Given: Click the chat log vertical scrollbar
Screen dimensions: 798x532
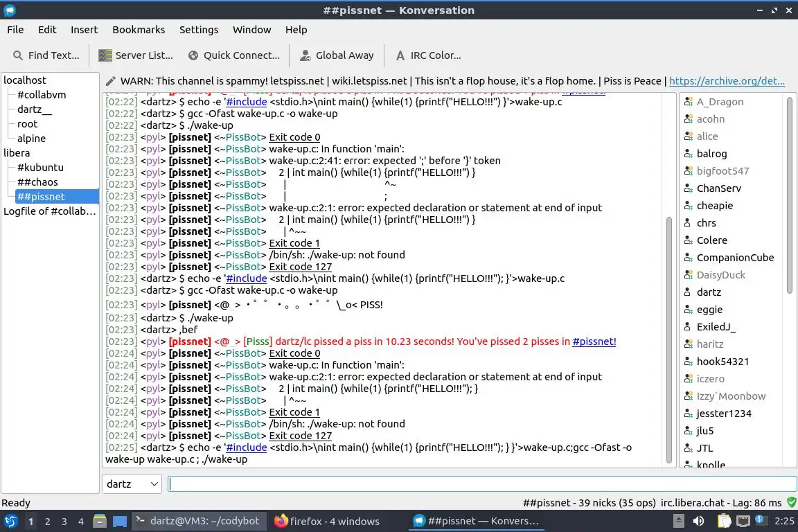Looking at the screenshot, I should click(668, 339).
